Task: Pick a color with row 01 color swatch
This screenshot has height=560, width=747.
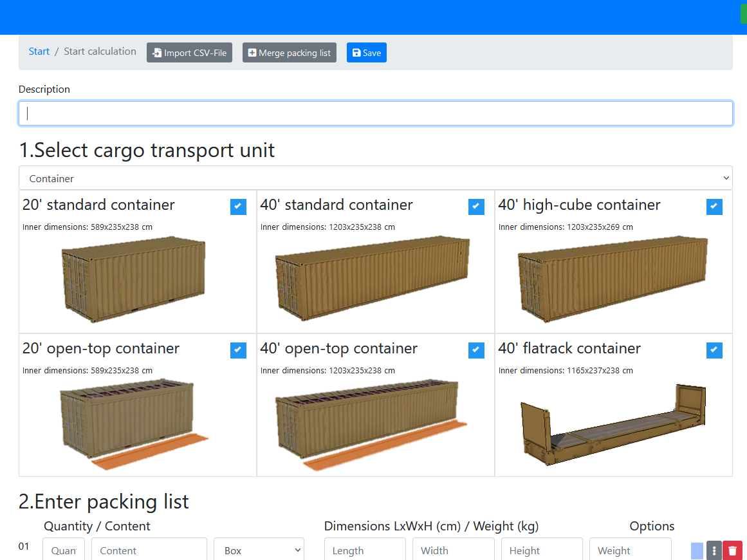Action: [x=697, y=550]
